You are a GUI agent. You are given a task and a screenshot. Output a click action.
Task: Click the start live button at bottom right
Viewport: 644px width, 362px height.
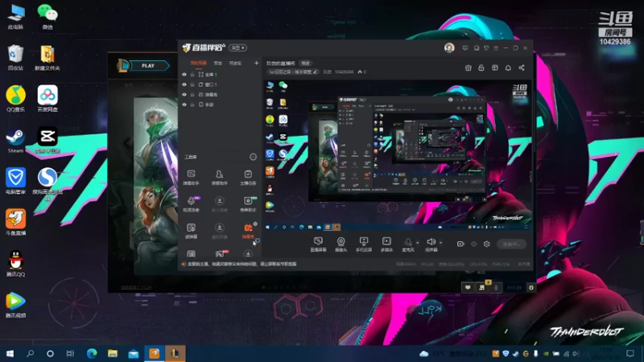pyautogui.click(x=511, y=244)
